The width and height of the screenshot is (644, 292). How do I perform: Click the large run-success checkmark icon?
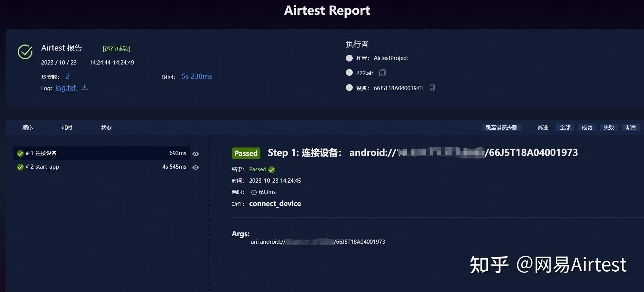point(25,52)
